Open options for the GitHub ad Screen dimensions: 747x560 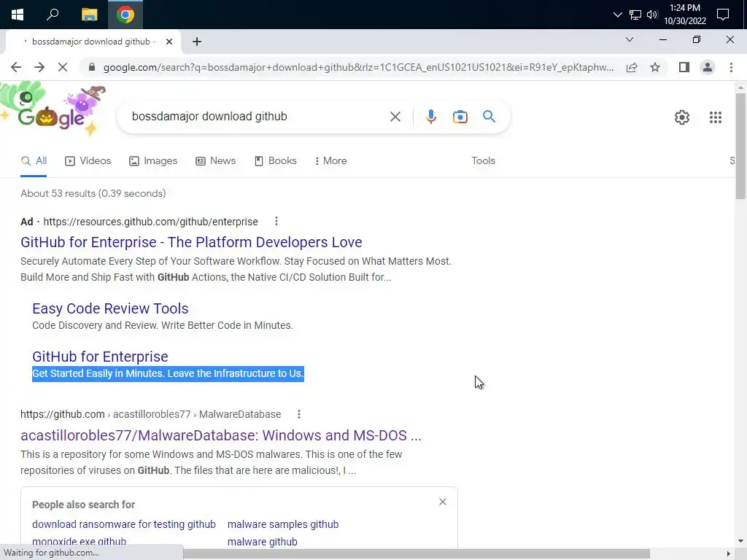[x=276, y=222]
